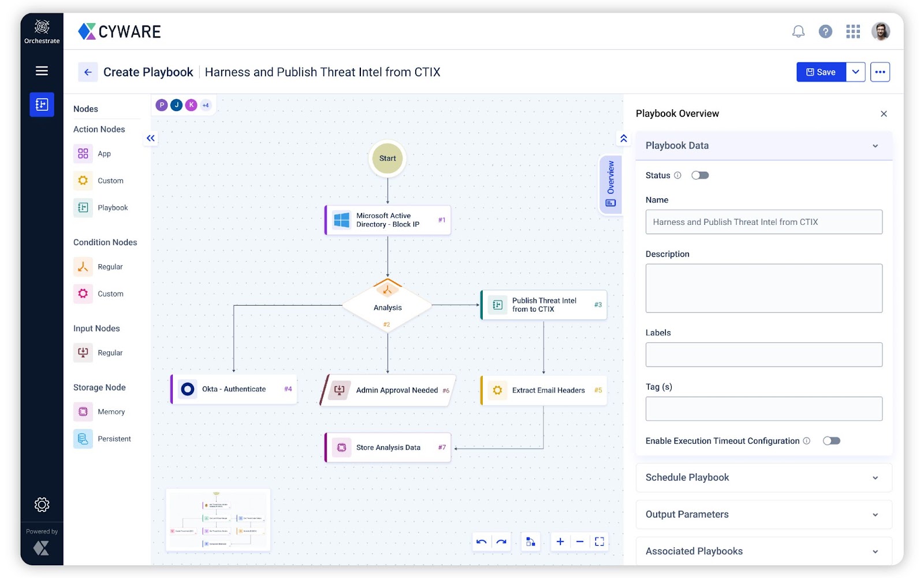This screenshot has width=924, height=578.
Task: Toggle the playbook Status switch
Action: tap(700, 175)
